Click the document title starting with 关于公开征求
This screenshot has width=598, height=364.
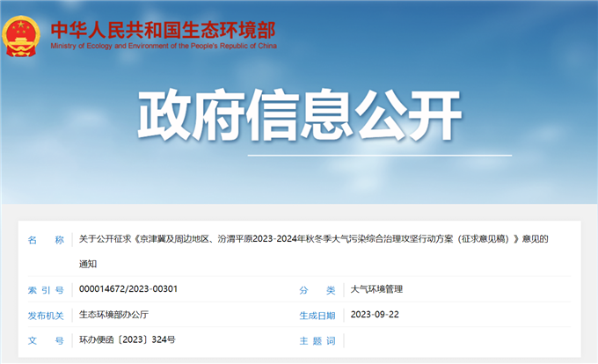[x=313, y=239]
